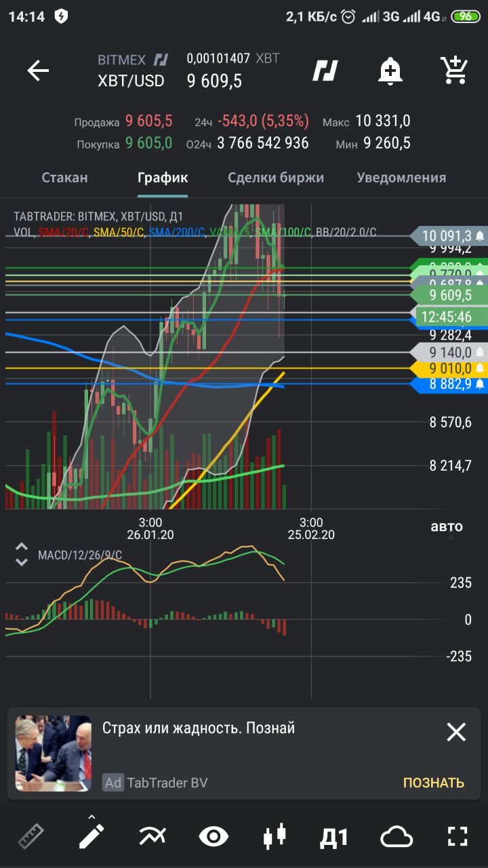Open new order with cart-plus icon
Screen dimensions: 488x868
[453, 71]
